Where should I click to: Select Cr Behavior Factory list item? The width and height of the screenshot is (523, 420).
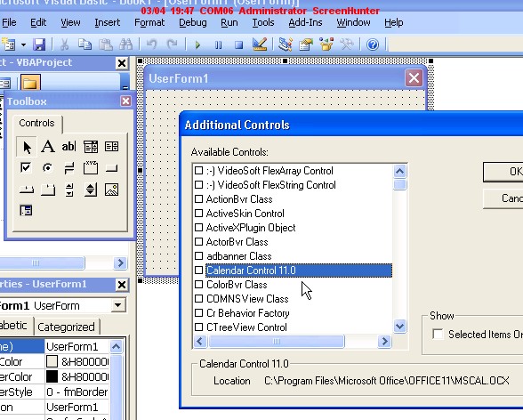(248, 313)
